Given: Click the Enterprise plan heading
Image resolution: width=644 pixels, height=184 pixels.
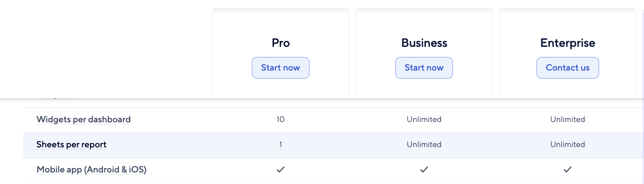Looking at the screenshot, I should (x=568, y=43).
